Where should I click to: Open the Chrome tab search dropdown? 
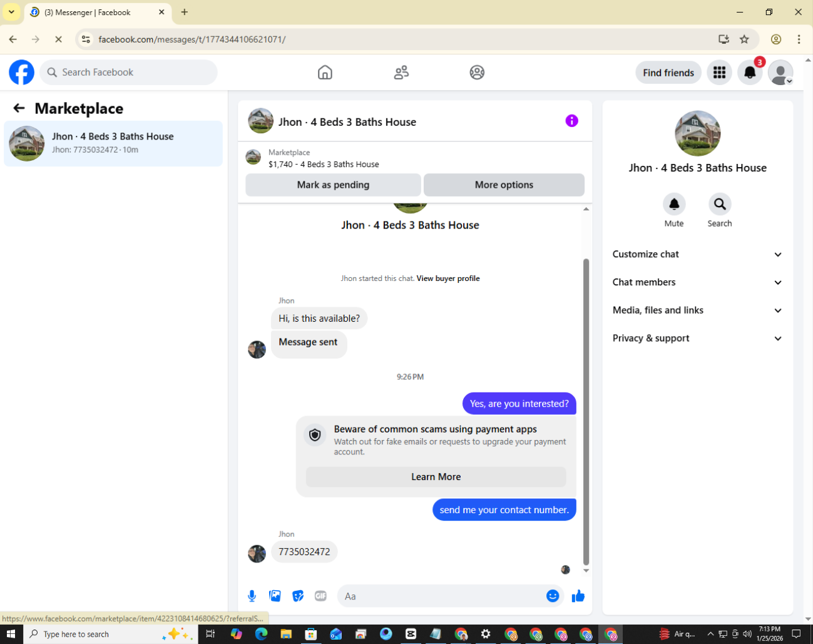click(x=11, y=12)
